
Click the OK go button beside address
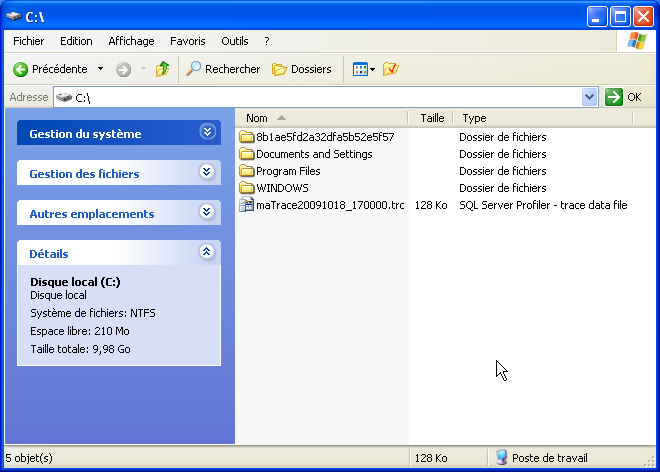(624, 97)
